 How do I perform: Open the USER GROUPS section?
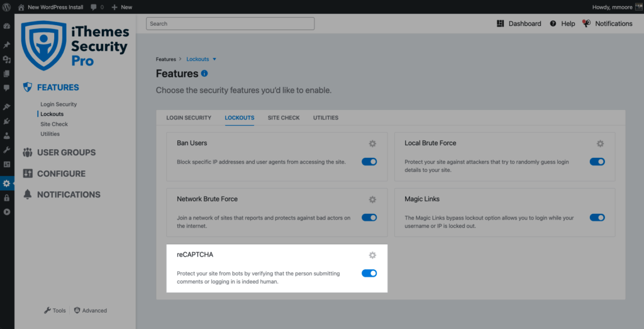[x=67, y=152]
